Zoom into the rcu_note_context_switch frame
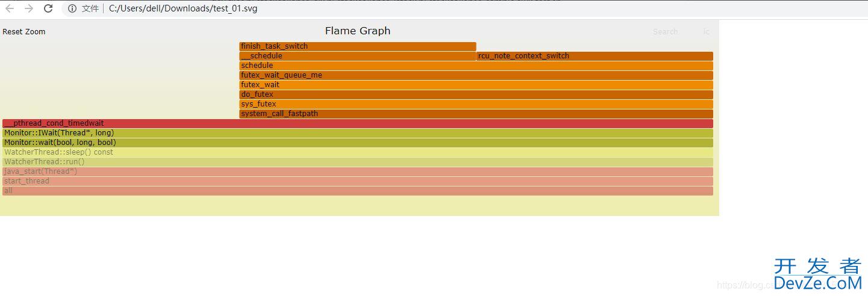 point(594,56)
